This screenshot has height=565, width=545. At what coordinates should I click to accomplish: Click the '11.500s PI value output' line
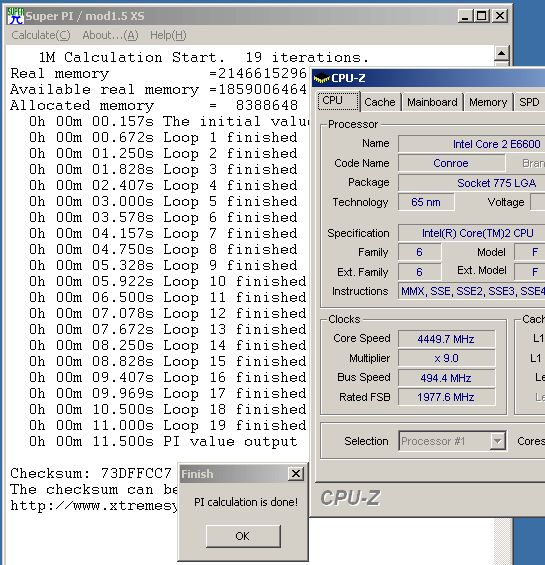[x=163, y=441]
